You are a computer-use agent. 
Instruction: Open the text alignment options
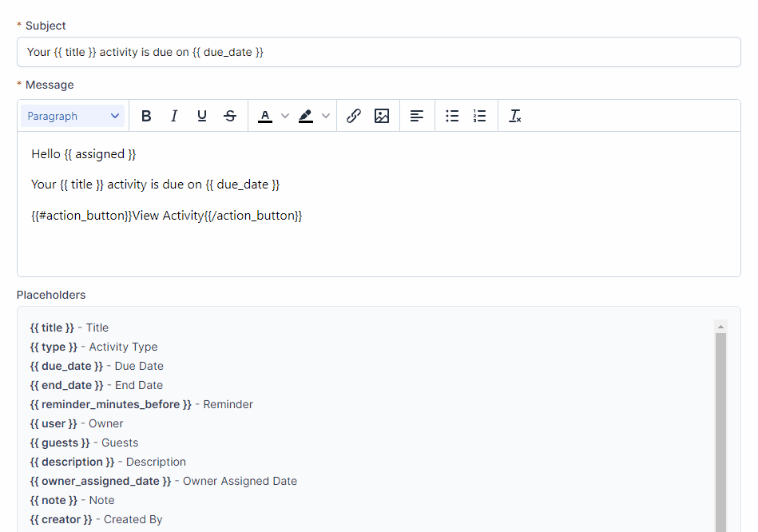417,116
